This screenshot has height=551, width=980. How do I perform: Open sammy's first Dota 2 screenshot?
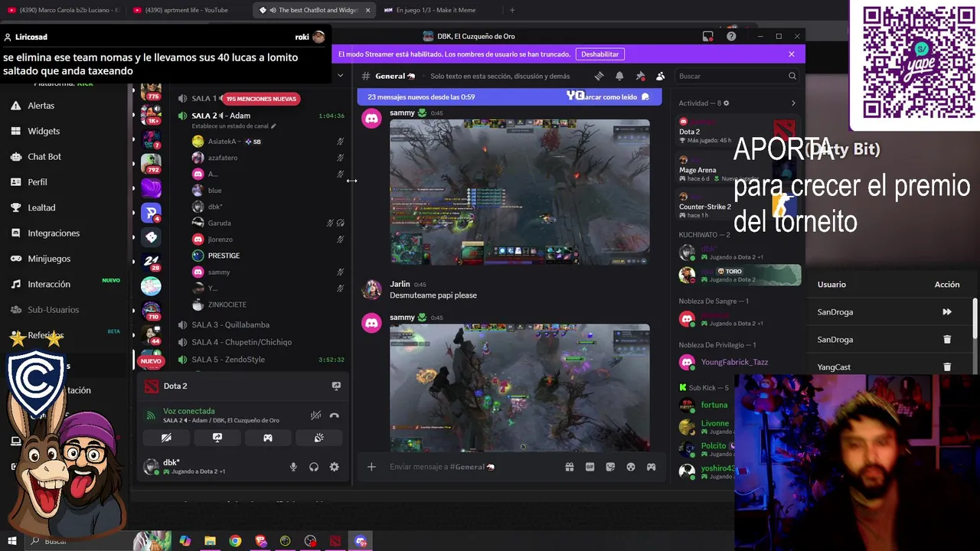520,192
